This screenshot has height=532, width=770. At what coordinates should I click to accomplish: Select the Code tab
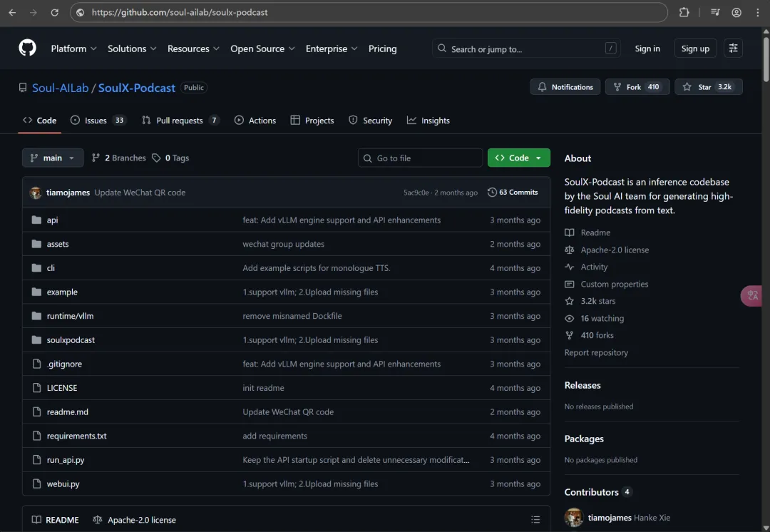coord(40,121)
